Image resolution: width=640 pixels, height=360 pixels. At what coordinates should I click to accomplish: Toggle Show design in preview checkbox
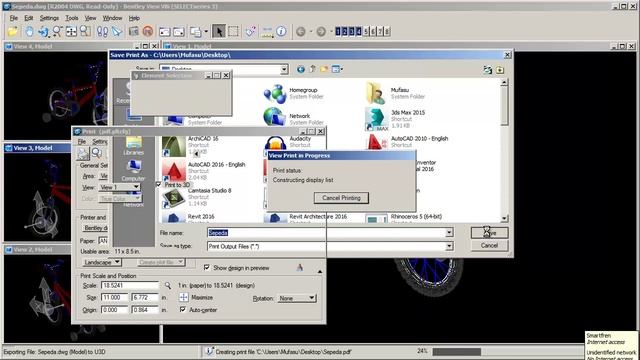pos(207,267)
